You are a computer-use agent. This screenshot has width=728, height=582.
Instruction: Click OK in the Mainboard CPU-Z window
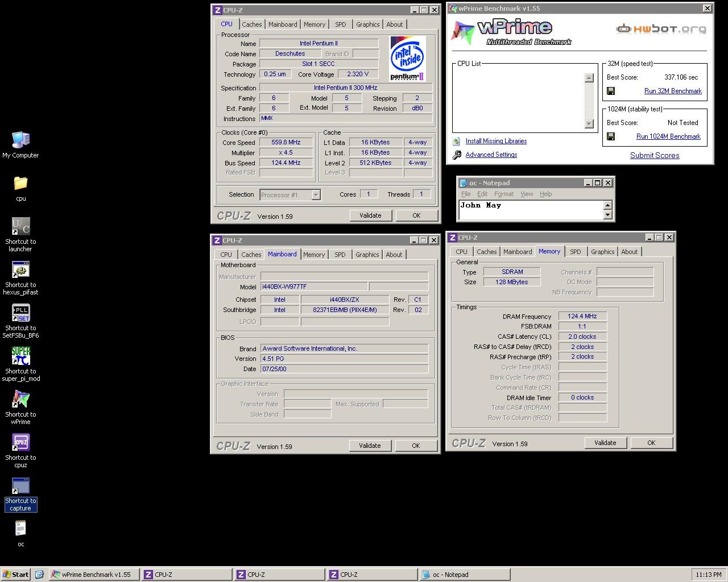click(416, 446)
